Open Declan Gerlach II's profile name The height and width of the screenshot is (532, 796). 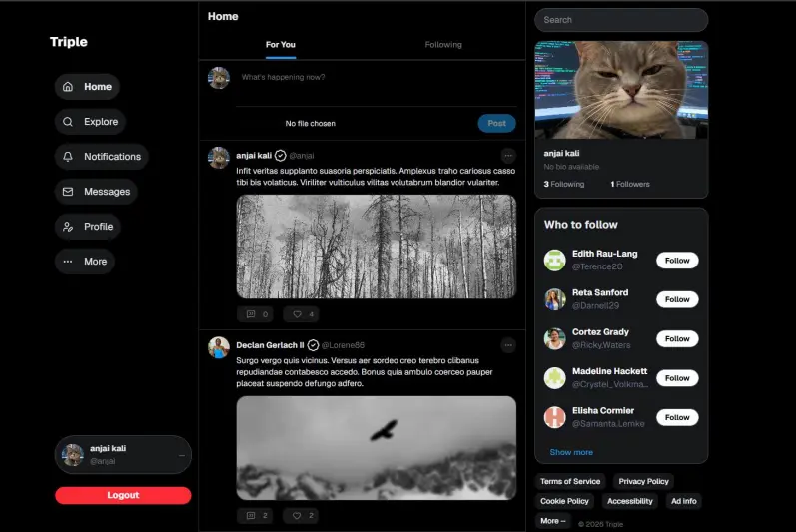[270, 345]
